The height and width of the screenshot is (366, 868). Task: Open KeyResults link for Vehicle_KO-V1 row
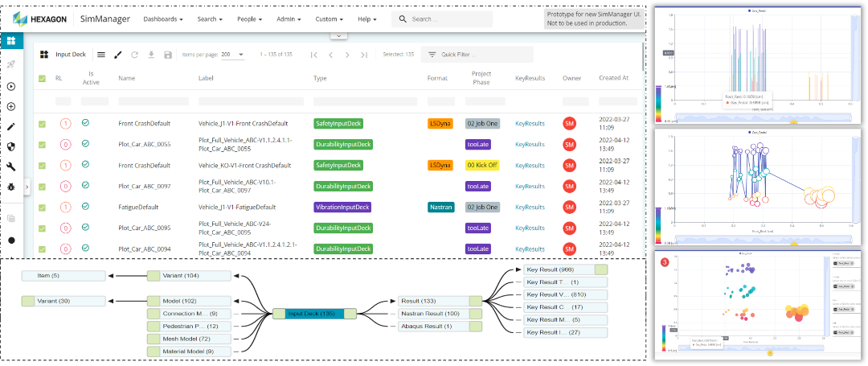pos(530,166)
